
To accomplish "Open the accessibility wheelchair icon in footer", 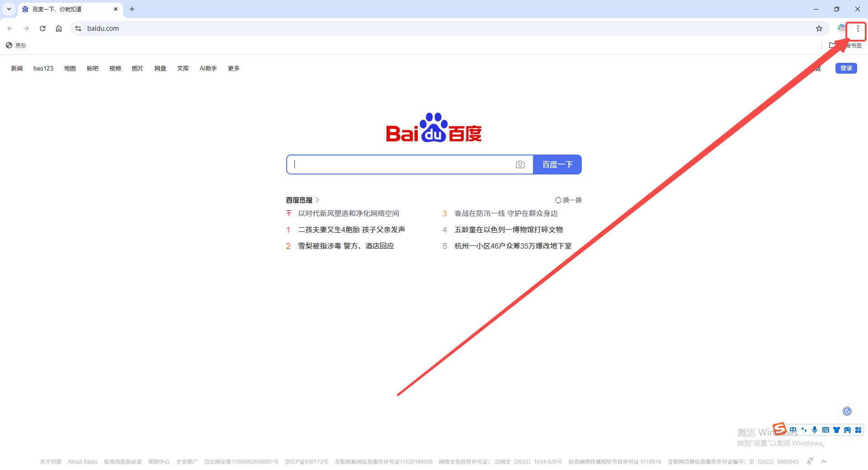I will 810,461.
